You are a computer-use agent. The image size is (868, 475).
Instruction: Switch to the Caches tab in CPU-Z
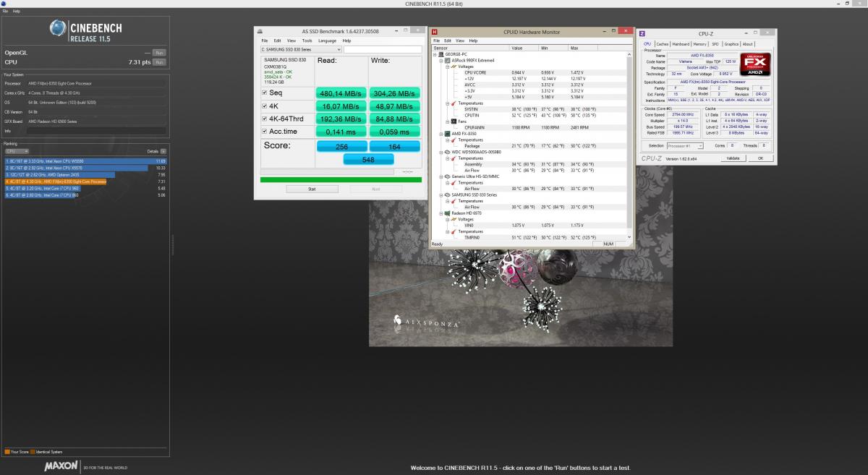click(662, 44)
